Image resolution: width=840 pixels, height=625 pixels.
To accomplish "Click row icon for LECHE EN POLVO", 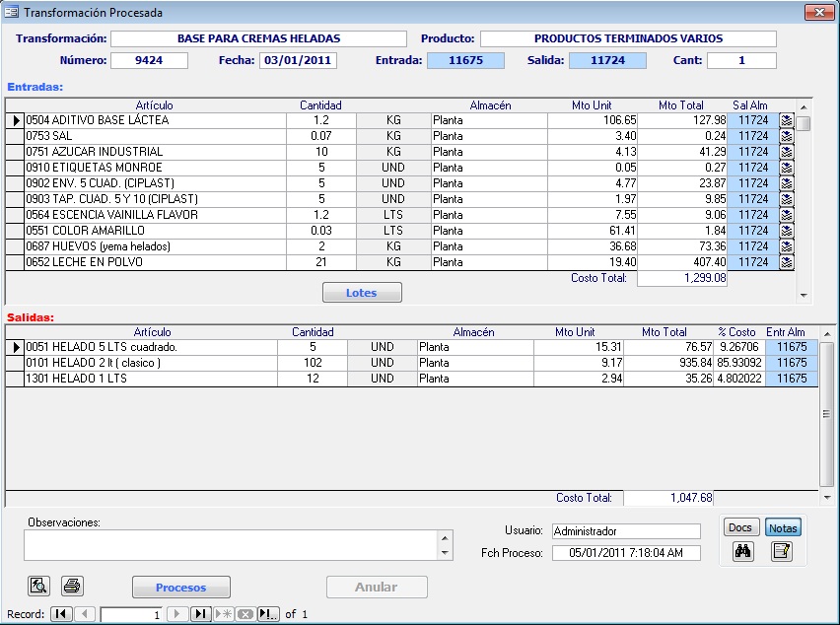I will pyautogui.click(x=786, y=262).
